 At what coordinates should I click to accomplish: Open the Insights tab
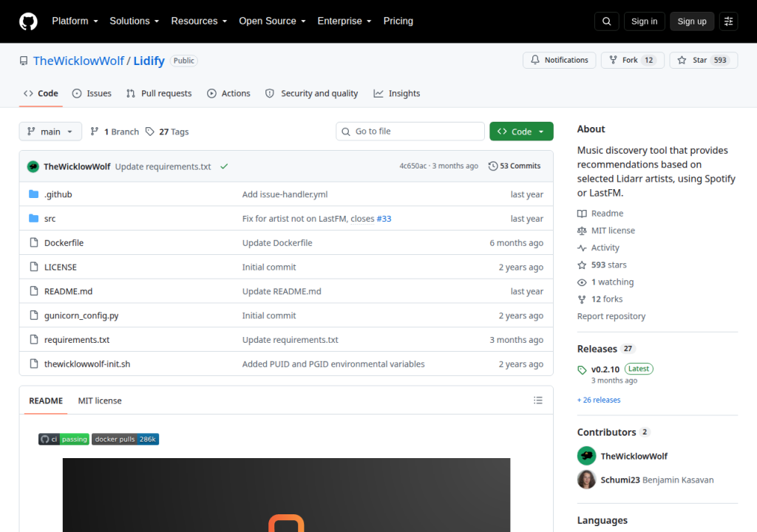397,93
